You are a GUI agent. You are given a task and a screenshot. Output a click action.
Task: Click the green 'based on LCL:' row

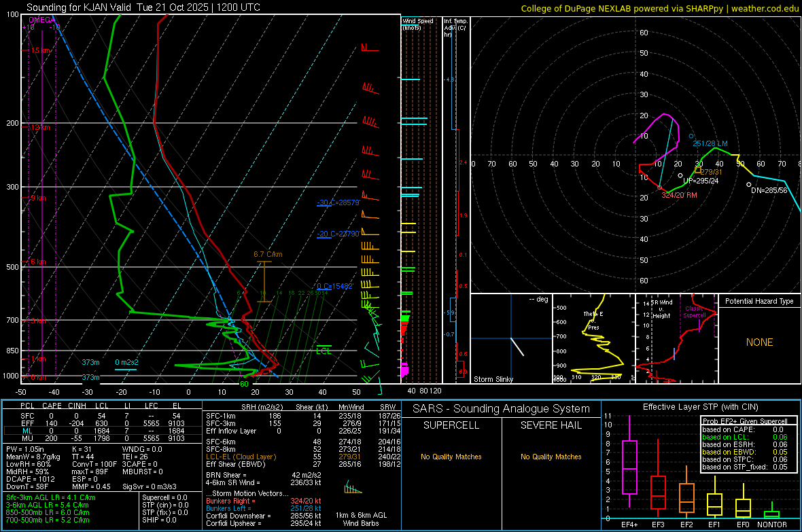745,438
